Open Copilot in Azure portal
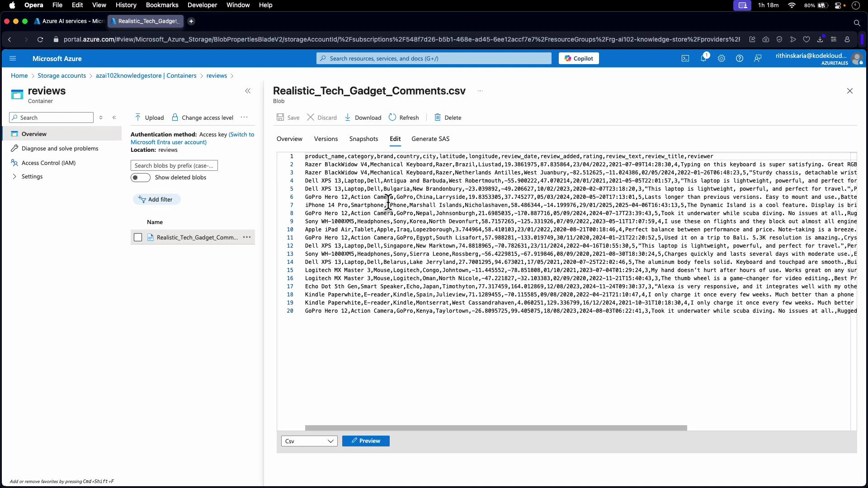Image resolution: width=868 pixels, height=488 pixels. tap(578, 58)
